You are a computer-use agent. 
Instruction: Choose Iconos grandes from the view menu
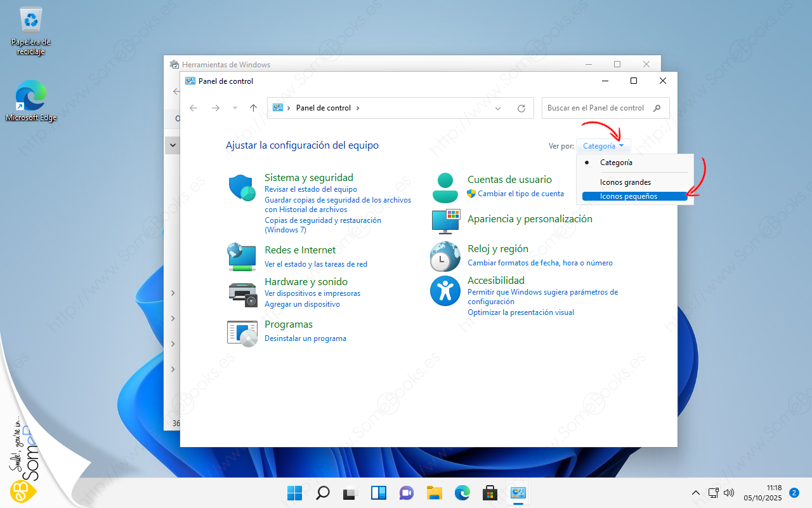coord(625,182)
